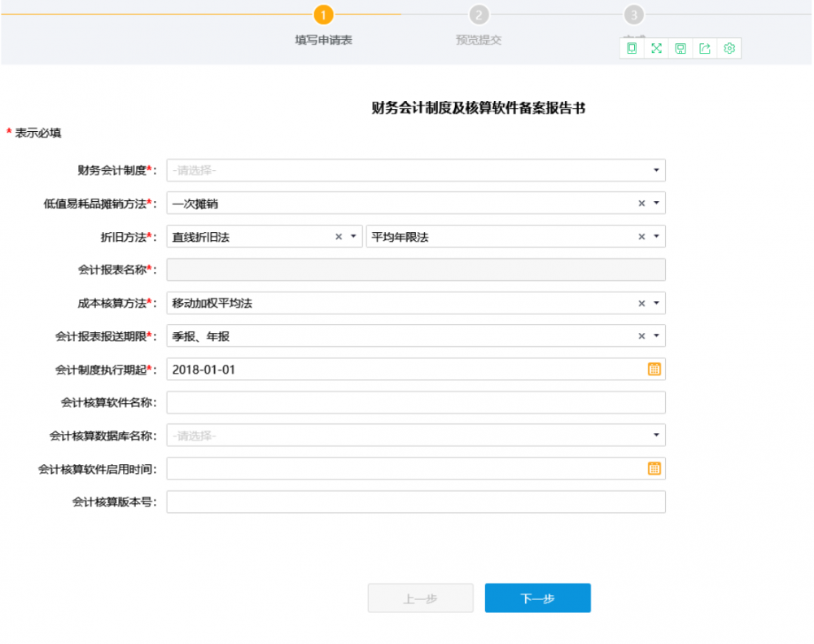Click the share/export arrow icon
Viewport: 814px width, 644px height.
coord(705,49)
